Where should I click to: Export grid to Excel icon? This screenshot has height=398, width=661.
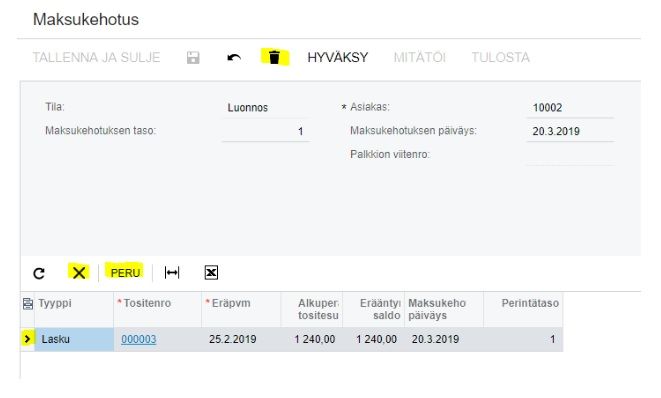211,273
